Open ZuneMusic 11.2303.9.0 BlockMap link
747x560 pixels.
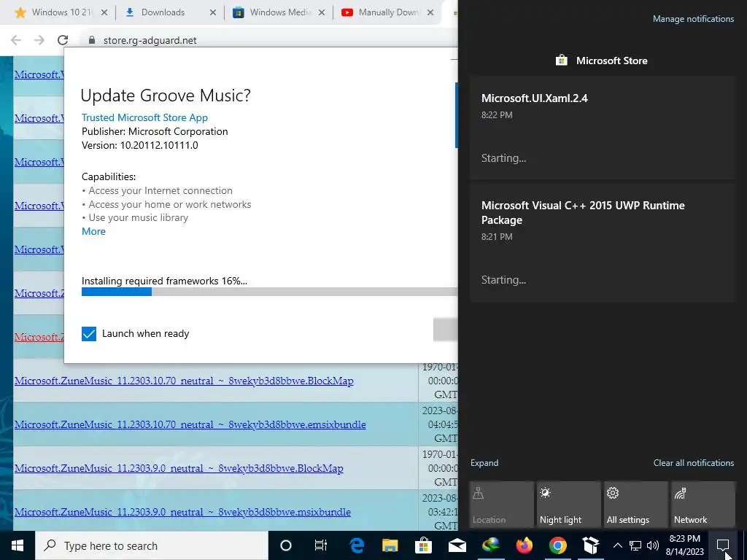[179, 468]
